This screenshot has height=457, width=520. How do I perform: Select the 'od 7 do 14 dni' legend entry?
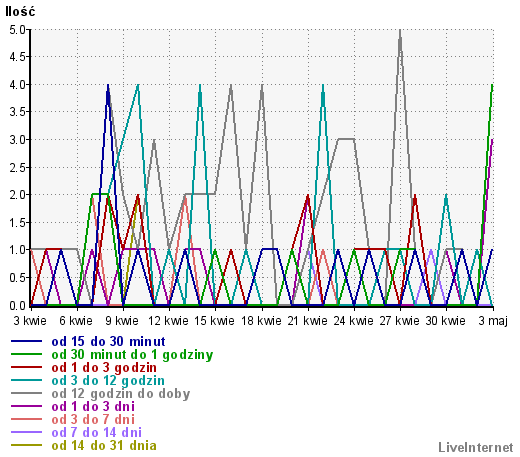97,432
